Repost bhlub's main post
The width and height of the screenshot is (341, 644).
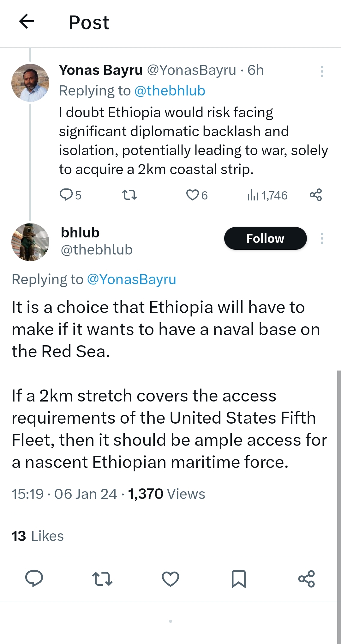click(x=102, y=579)
